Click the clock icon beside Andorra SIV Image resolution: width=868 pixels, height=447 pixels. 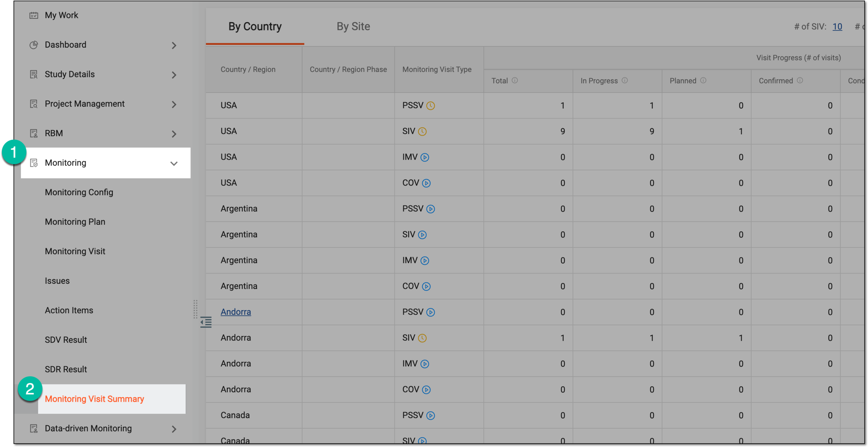coord(422,338)
